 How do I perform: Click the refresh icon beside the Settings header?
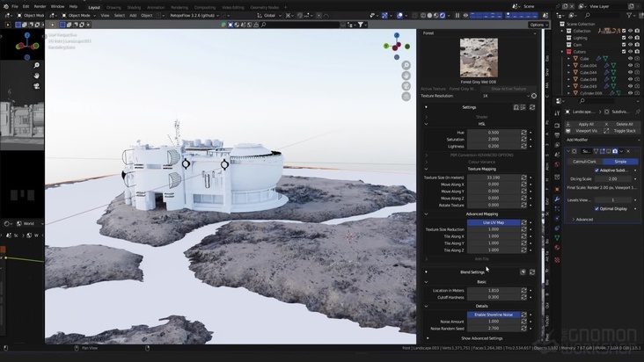pyautogui.click(x=532, y=107)
